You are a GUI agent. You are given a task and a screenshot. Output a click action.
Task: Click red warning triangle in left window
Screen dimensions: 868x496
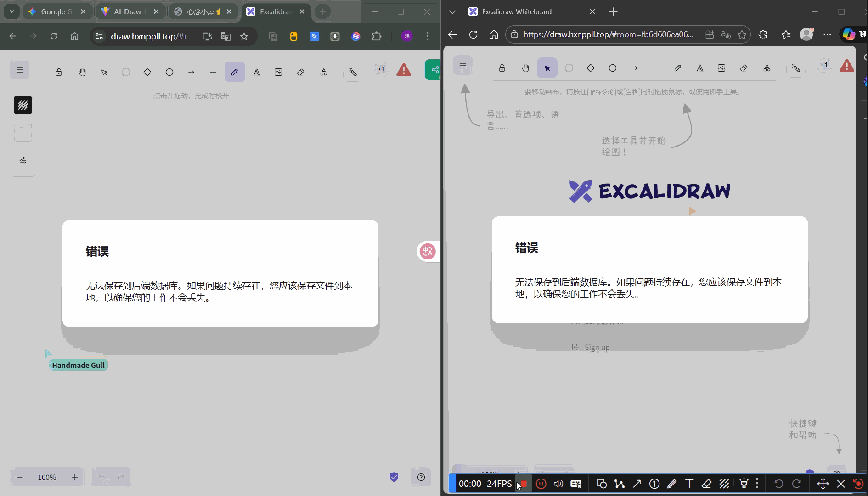404,70
